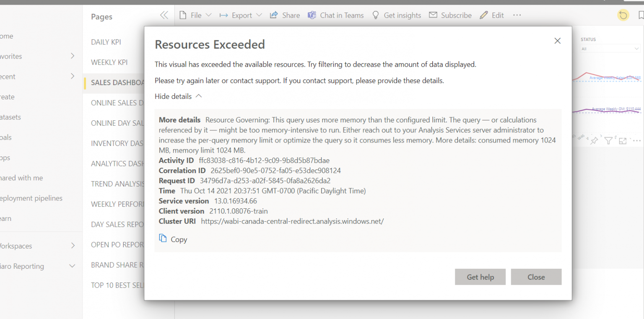Viewport: 644px width, 319px height.
Task: Expand the Workspaces section
Action: [x=72, y=246]
